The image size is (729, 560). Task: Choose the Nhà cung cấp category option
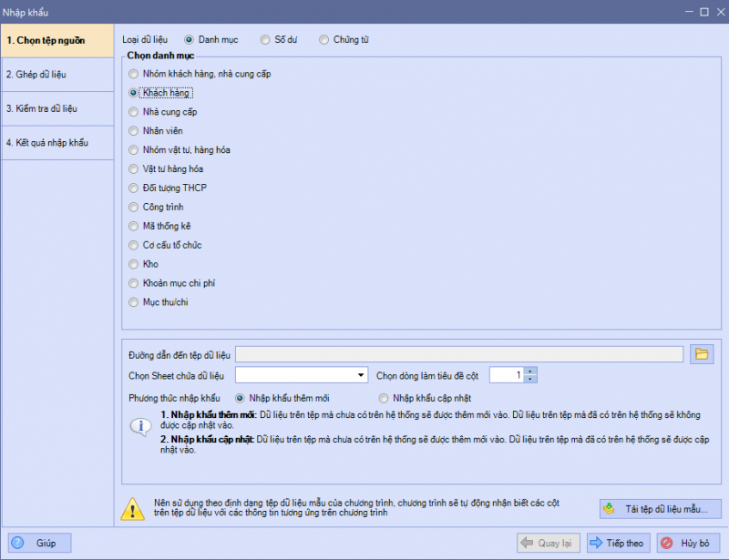tap(135, 112)
